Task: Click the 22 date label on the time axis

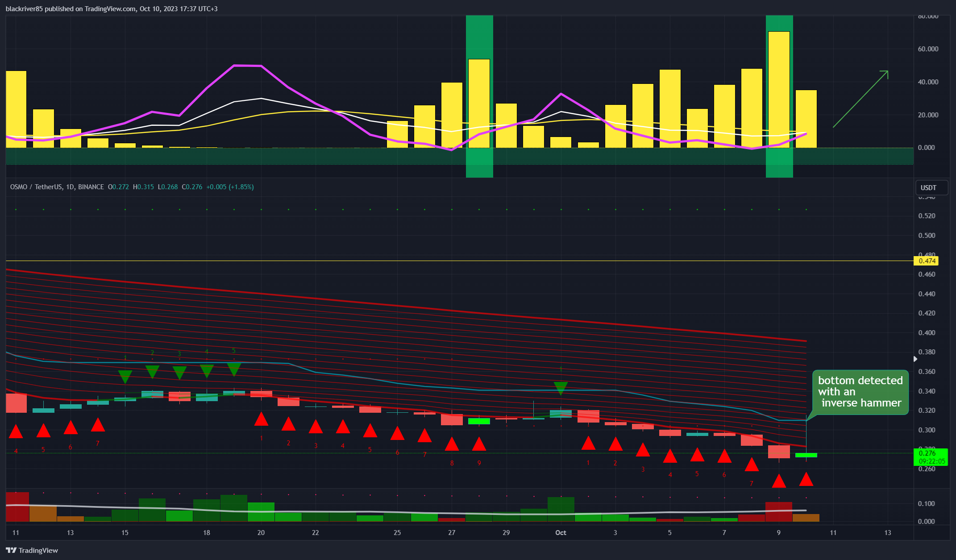Action: [x=316, y=533]
